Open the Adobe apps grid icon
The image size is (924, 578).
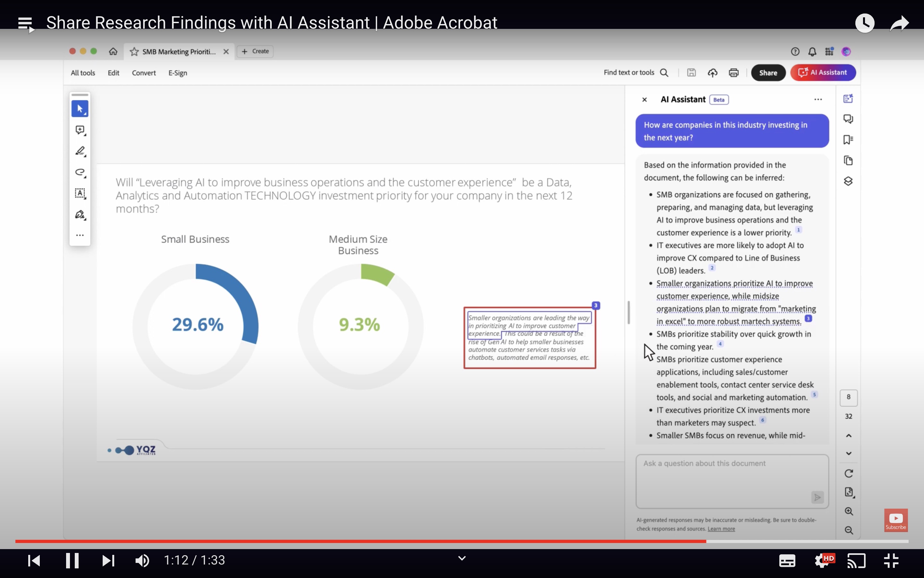829,52
